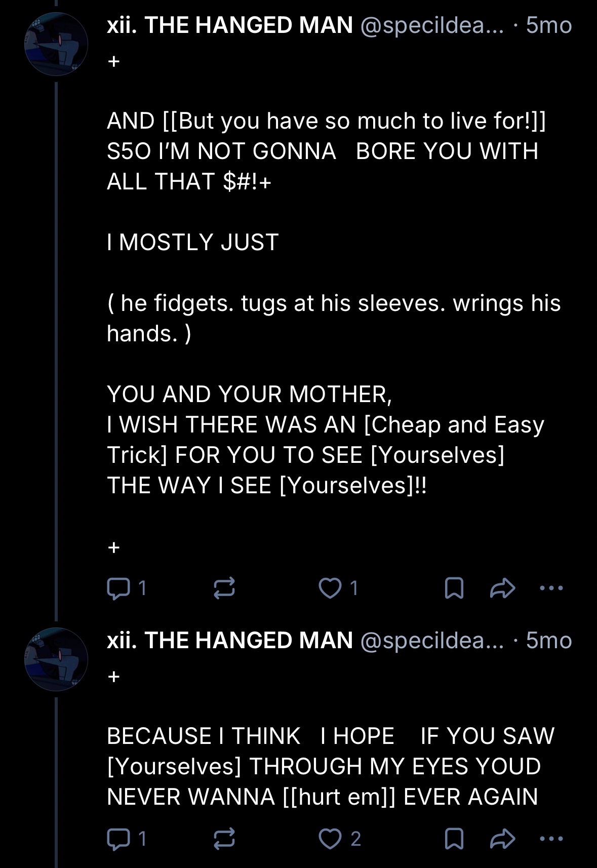The height and width of the screenshot is (868, 597).
Task: Open the first tweet's 5mo timestamp
Action: 549,25
